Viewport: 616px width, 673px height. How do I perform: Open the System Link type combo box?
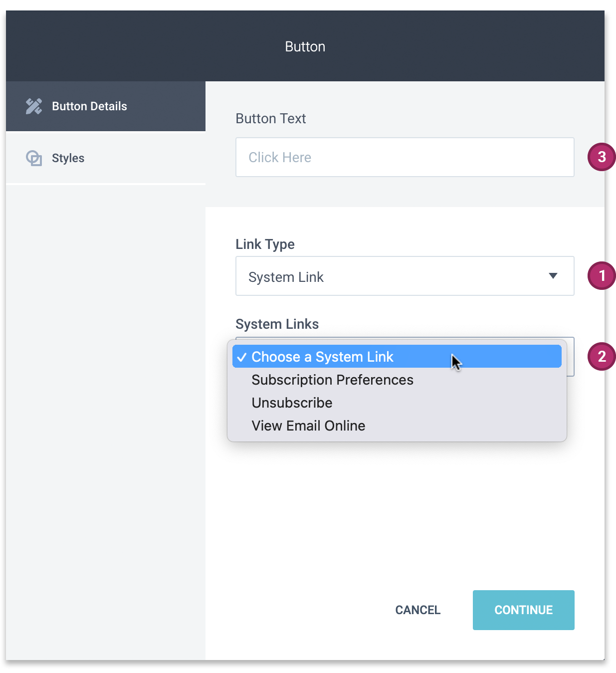coord(405,276)
